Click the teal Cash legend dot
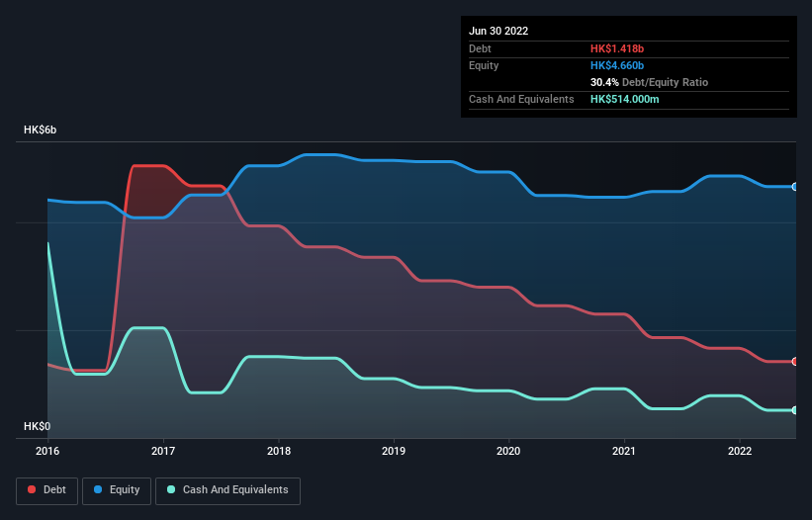The image size is (812, 520). point(171,489)
